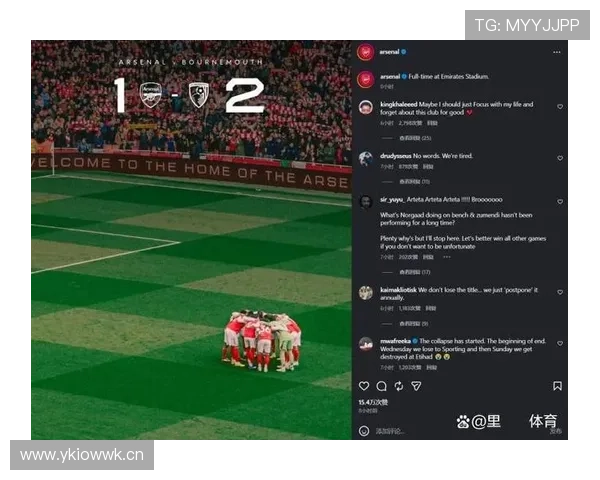
Task: Open more options on sir_yuyu_'s comment
Action: coord(447,257)
